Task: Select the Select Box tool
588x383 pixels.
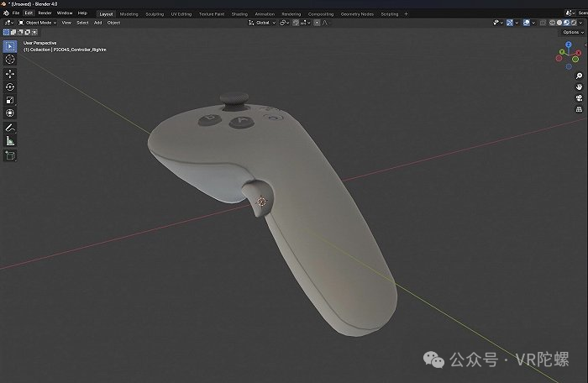Action: coord(10,46)
